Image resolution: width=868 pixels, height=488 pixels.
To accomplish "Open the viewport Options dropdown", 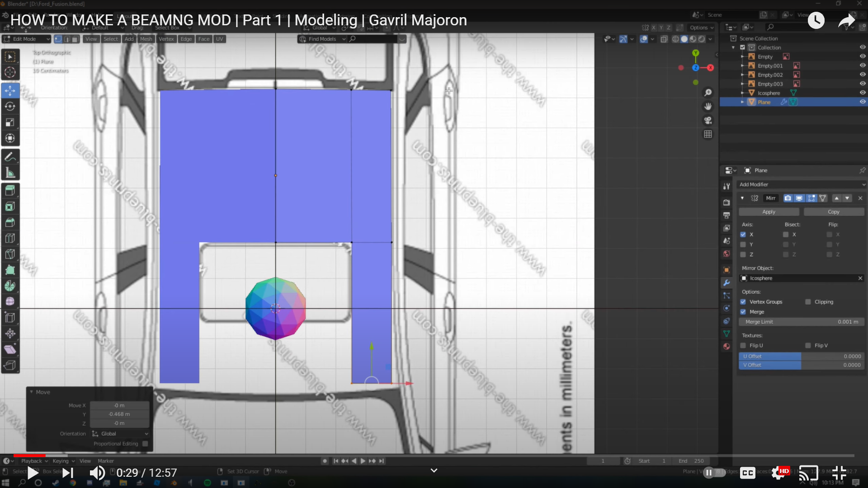I will pos(702,28).
